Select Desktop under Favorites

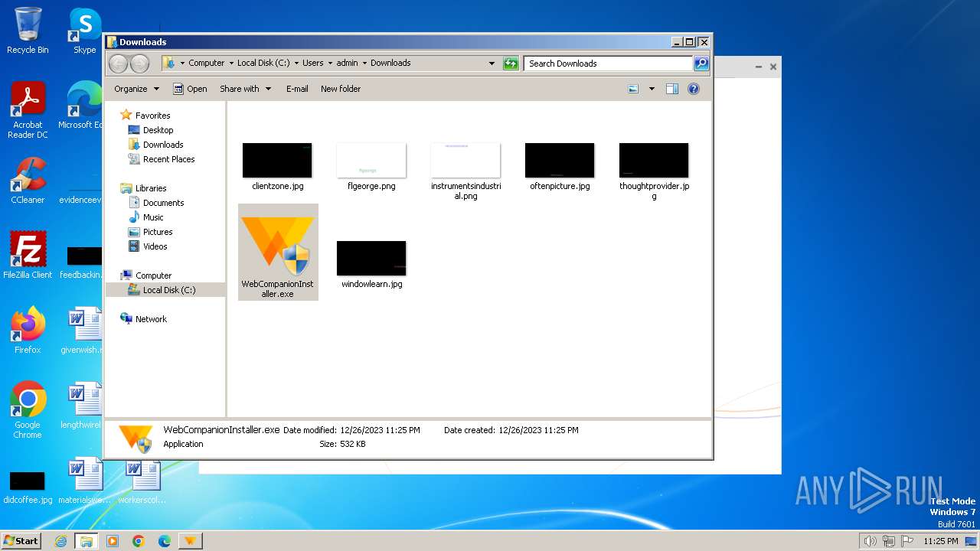point(151,130)
